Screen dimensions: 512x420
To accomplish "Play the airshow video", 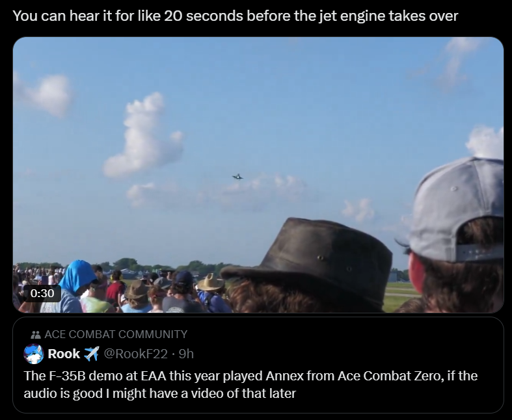I will click(258, 175).
